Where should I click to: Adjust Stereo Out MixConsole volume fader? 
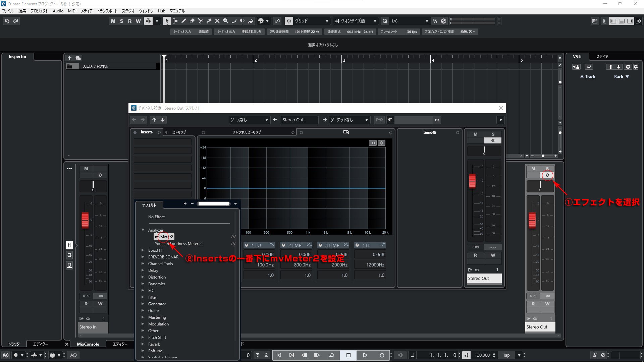coord(532,220)
